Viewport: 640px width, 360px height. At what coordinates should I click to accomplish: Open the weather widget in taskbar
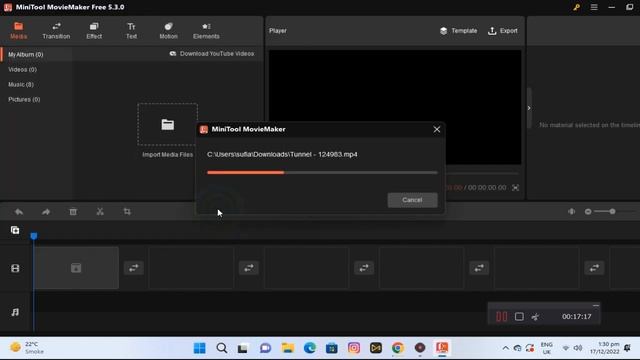point(27,348)
